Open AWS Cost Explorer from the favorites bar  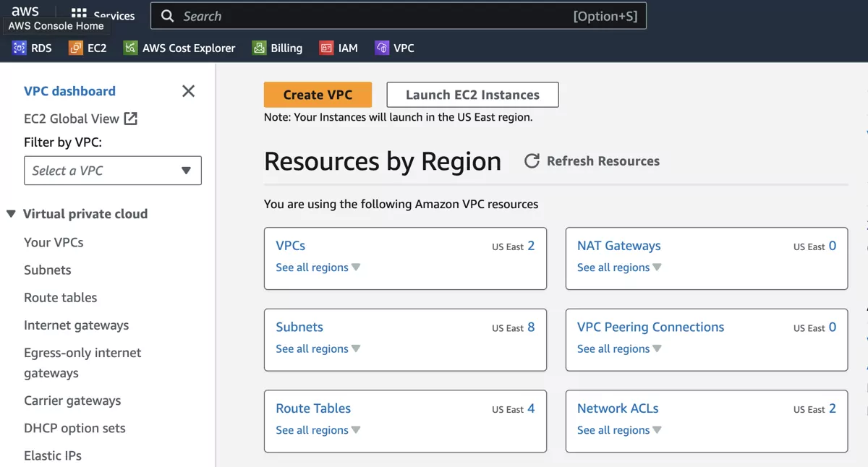(x=181, y=48)
